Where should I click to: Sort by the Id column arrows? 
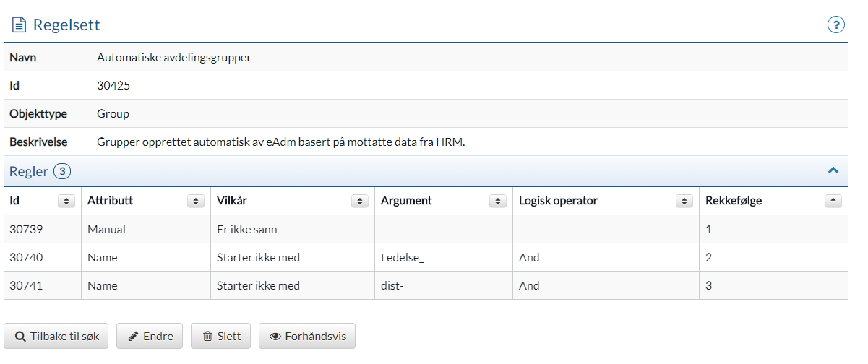66,201
